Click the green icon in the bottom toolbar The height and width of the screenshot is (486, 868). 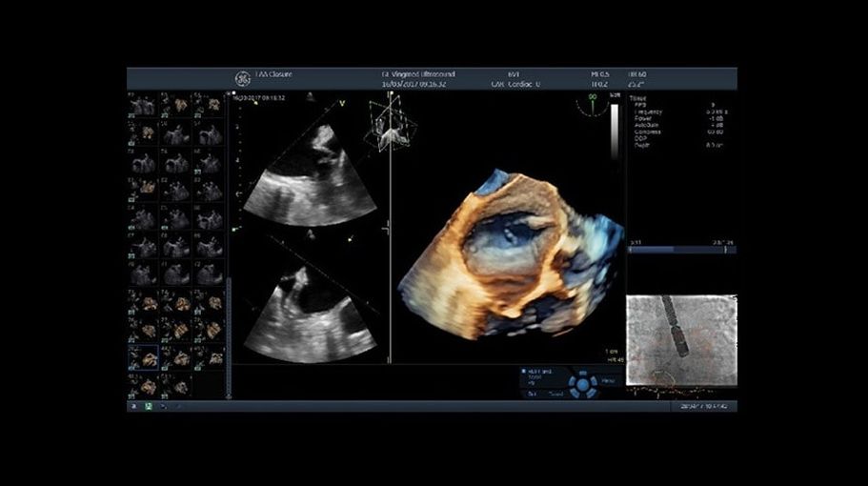[x=149, y=406]
